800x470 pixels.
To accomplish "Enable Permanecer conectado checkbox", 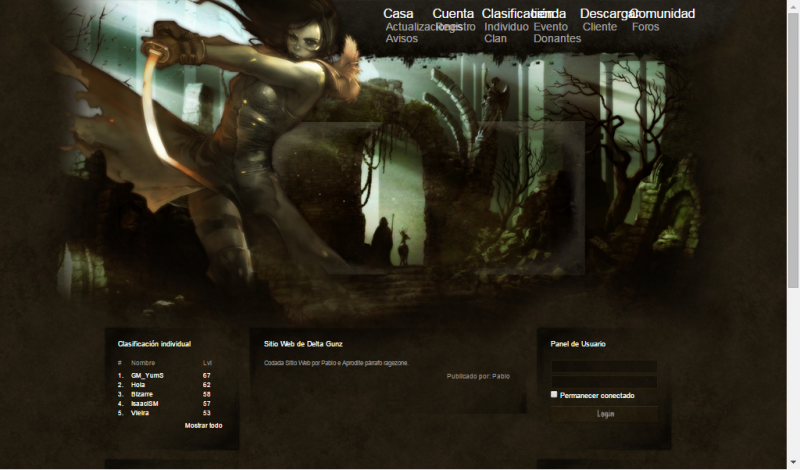I will (554, 394).
